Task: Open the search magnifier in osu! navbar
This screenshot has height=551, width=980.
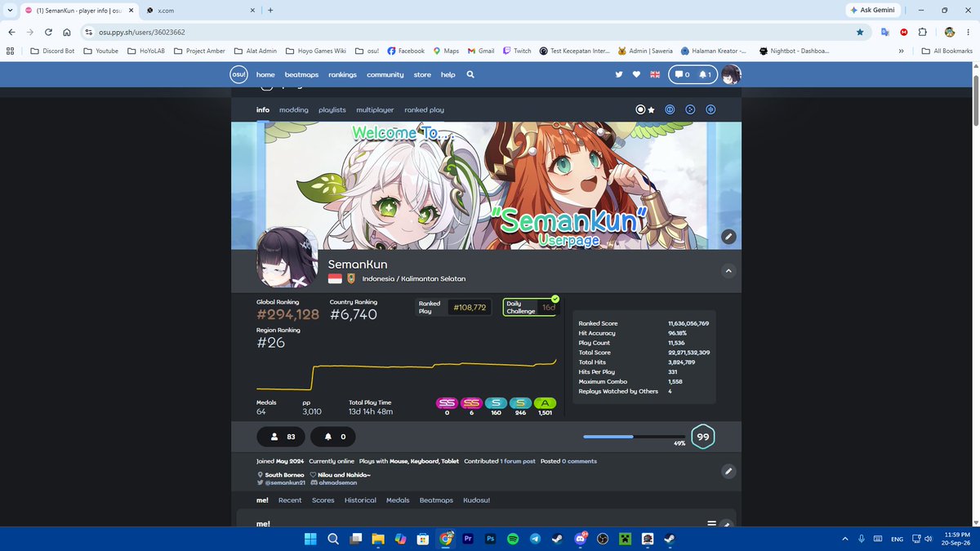Action: tap(470, 74)
